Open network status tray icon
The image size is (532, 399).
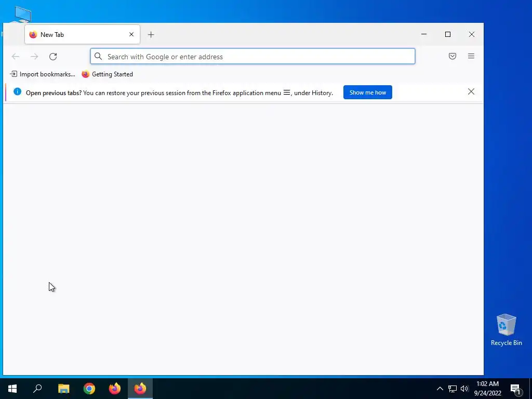pyautogui.click(x=453, y=389)
